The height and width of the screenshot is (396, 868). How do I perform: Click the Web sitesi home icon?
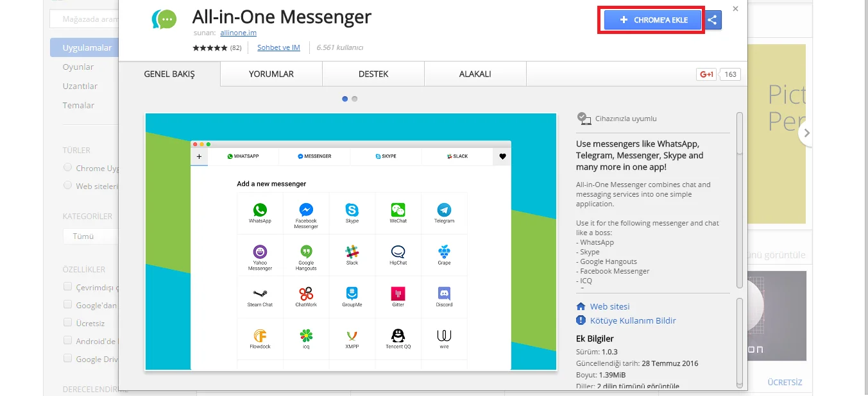click(581, 307)
